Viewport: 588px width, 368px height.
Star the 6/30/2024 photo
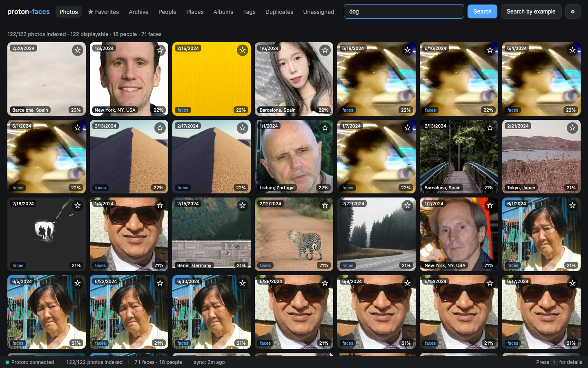click(x=243, y=283)
